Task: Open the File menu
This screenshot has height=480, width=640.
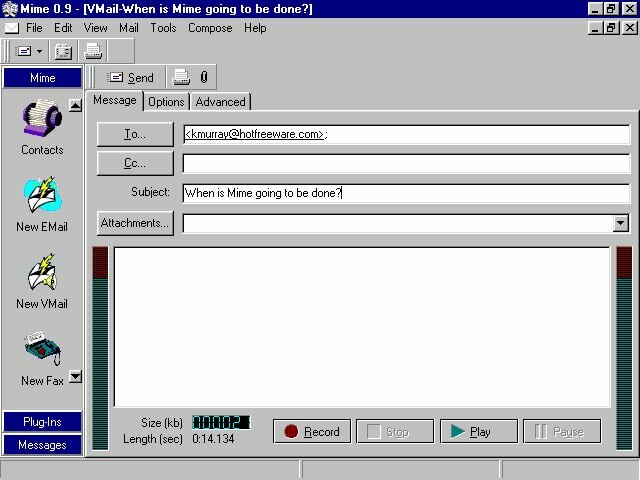Action: [34, 28]
